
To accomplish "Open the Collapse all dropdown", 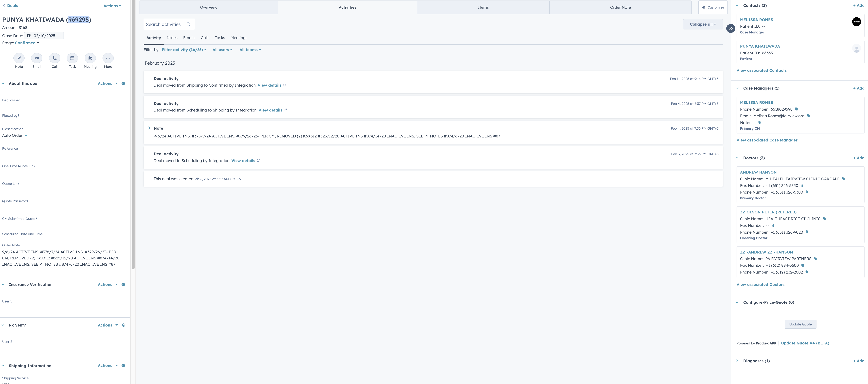I will 703,24.
